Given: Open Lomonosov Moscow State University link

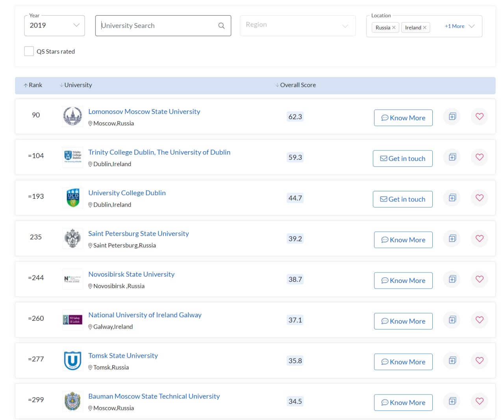Looking at the screenshot, I should tap(144, 111).
